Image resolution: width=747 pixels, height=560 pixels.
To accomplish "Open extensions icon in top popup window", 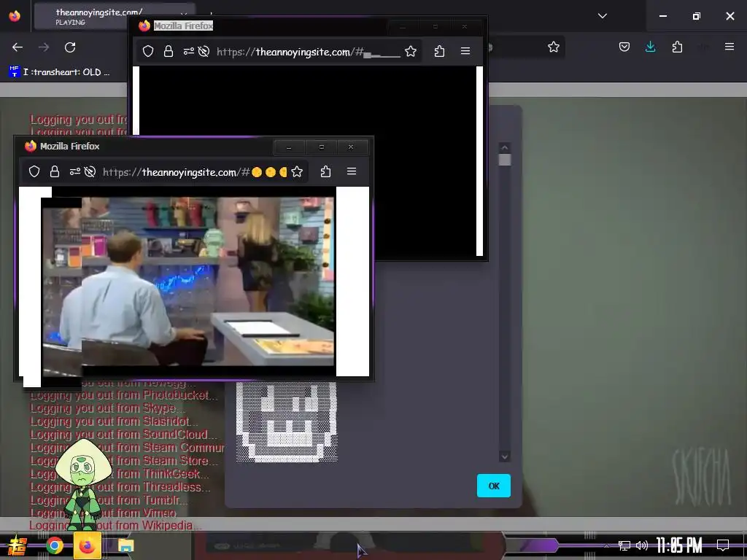I will [439, 51].
